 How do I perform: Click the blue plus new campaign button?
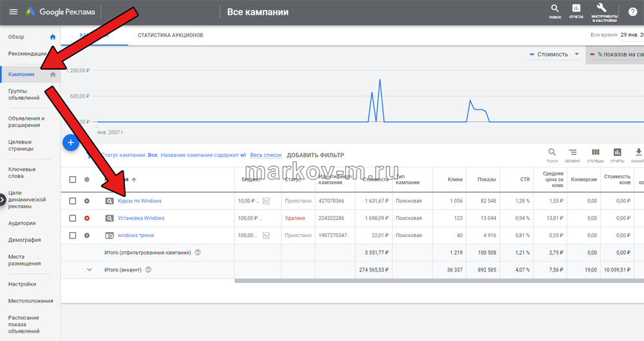pos(71,142)
